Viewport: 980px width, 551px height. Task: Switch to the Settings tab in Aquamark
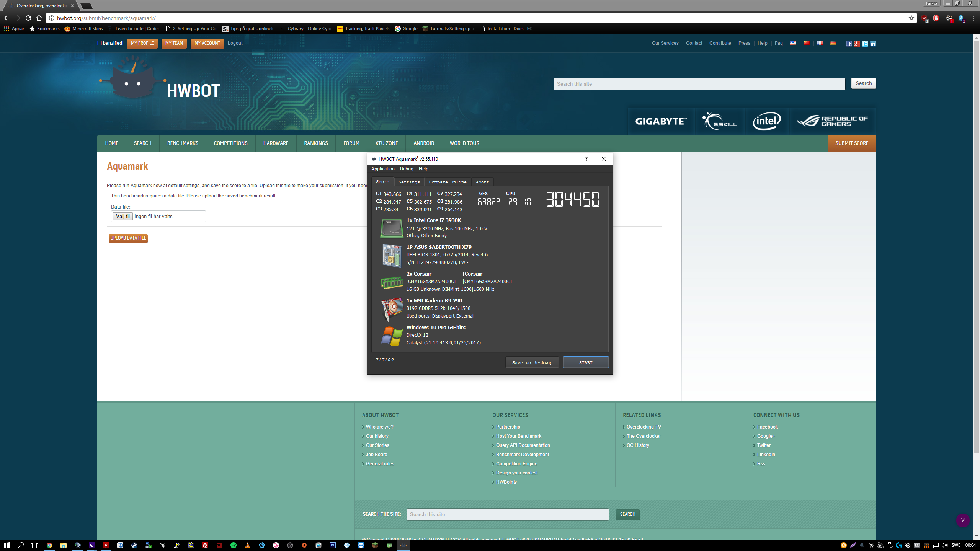coord(409,182)
